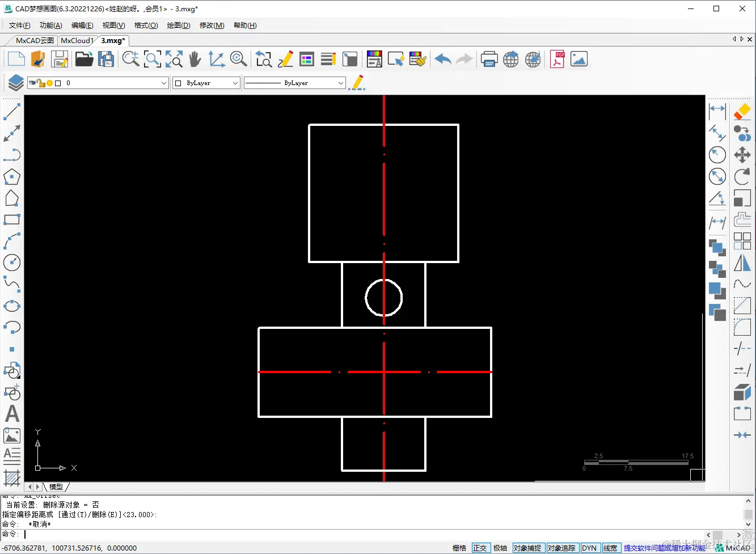This screenshot has width=756, height=554.
Task: Select the Circle drawing tool
Action: click(x=12, y=263)
